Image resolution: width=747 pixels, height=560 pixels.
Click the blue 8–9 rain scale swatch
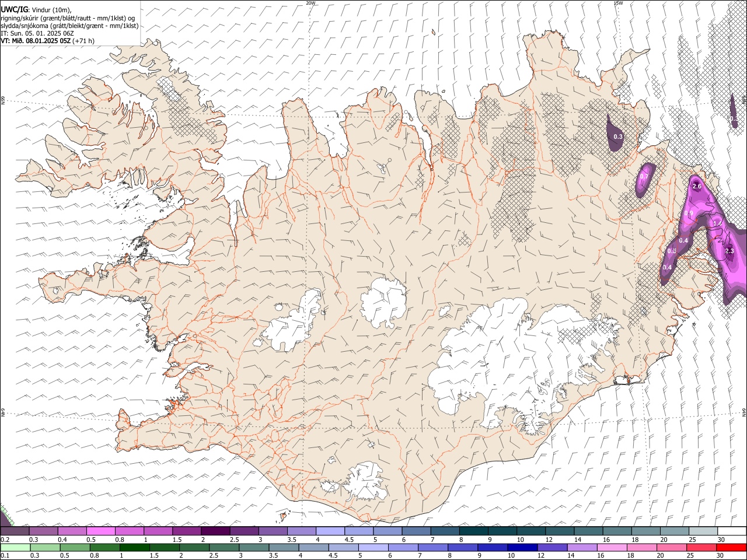463,547
